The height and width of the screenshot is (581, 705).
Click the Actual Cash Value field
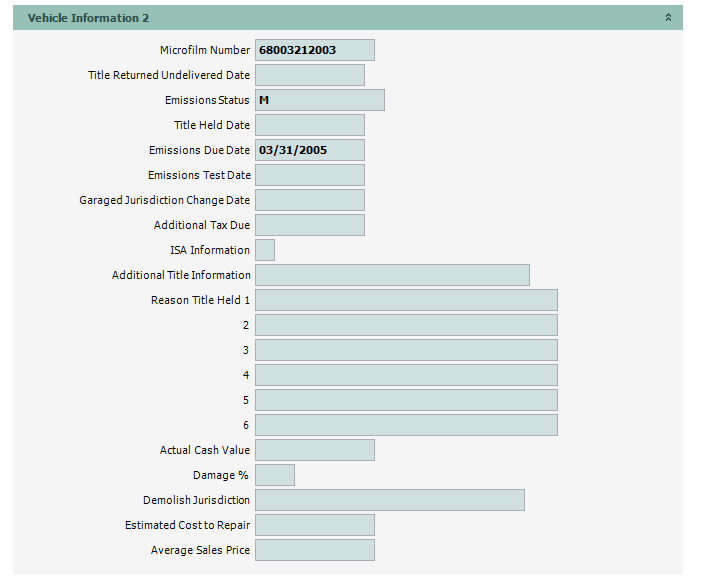point(314,450)
